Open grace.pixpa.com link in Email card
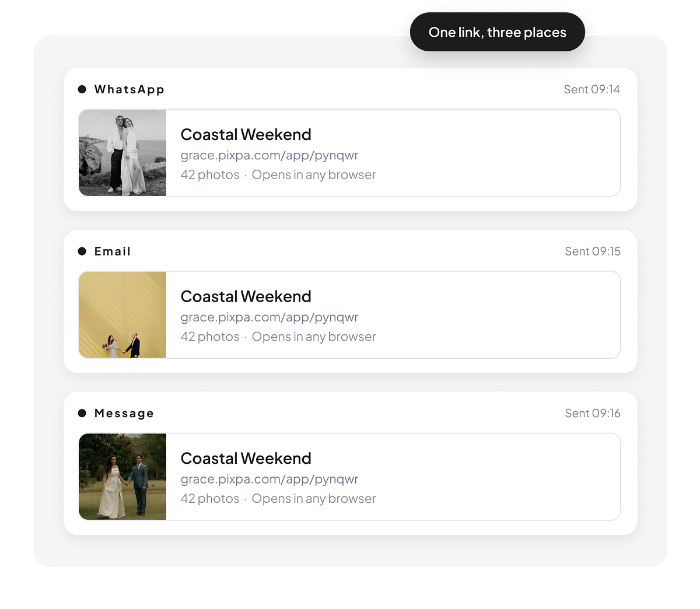This screenshot has height=609, width=700. click(269, 317)
